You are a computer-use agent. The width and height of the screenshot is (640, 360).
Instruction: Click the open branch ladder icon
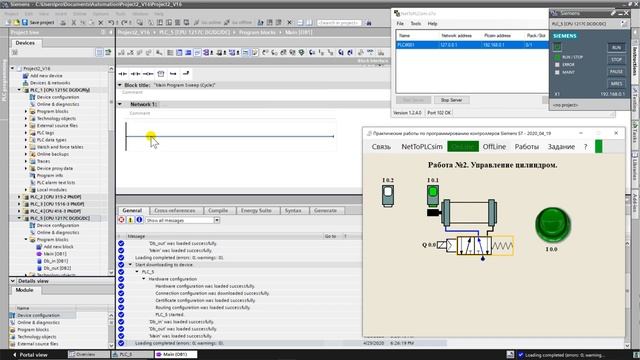[x=173, y=73]
